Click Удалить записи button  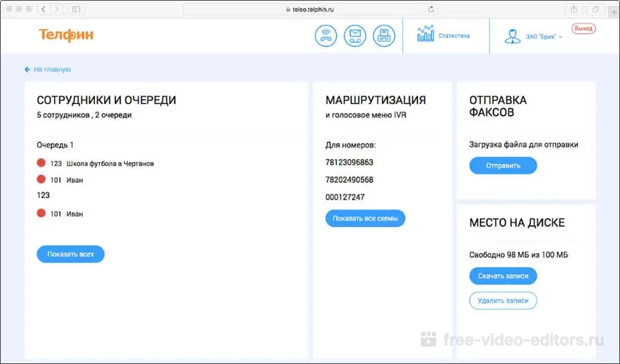click(503, 301)
